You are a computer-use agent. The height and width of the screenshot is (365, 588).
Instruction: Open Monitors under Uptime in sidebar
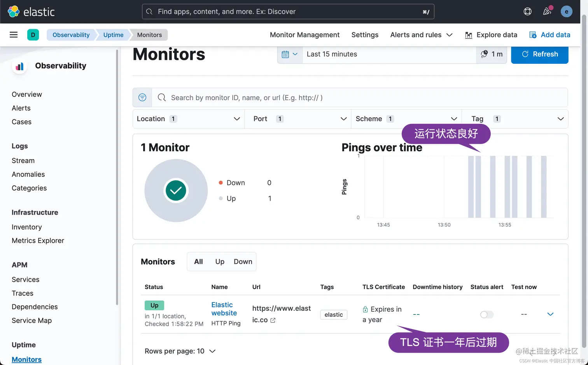pos(26,360)
